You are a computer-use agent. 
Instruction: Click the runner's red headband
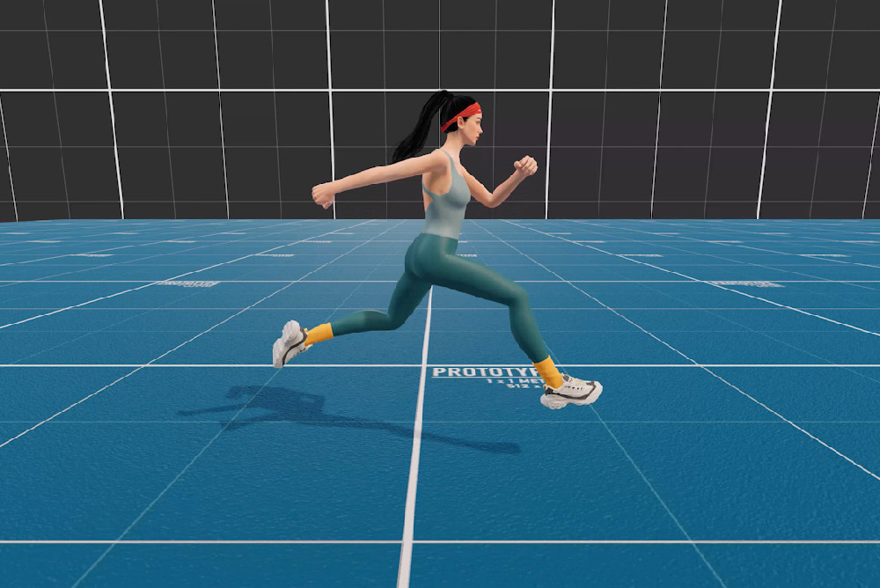(x=464, y=114)
